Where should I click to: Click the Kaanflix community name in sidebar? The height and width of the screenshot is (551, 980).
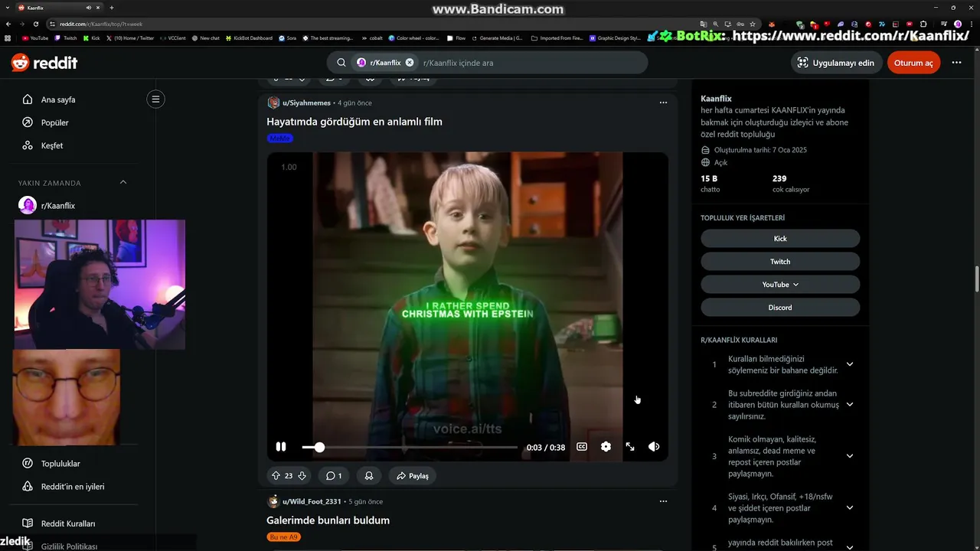tap(716, 99)
